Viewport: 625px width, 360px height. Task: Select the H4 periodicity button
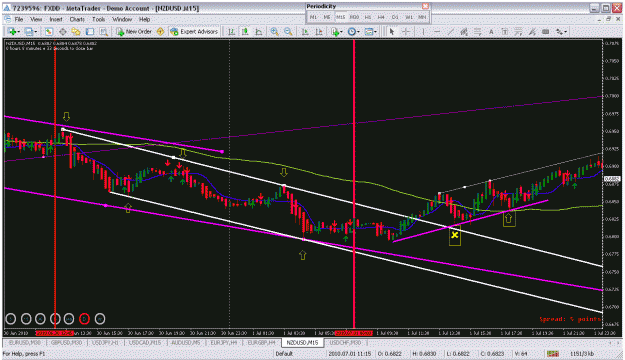pos(381,17)
